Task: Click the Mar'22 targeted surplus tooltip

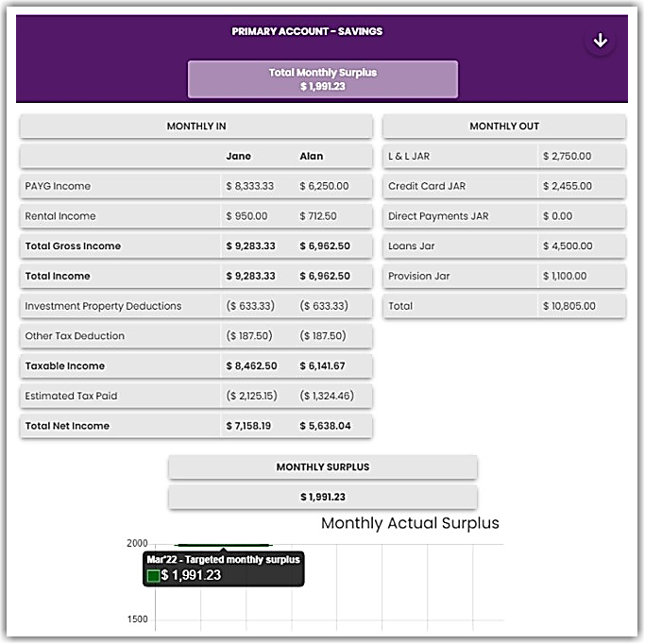Action: tap(224, 568)
